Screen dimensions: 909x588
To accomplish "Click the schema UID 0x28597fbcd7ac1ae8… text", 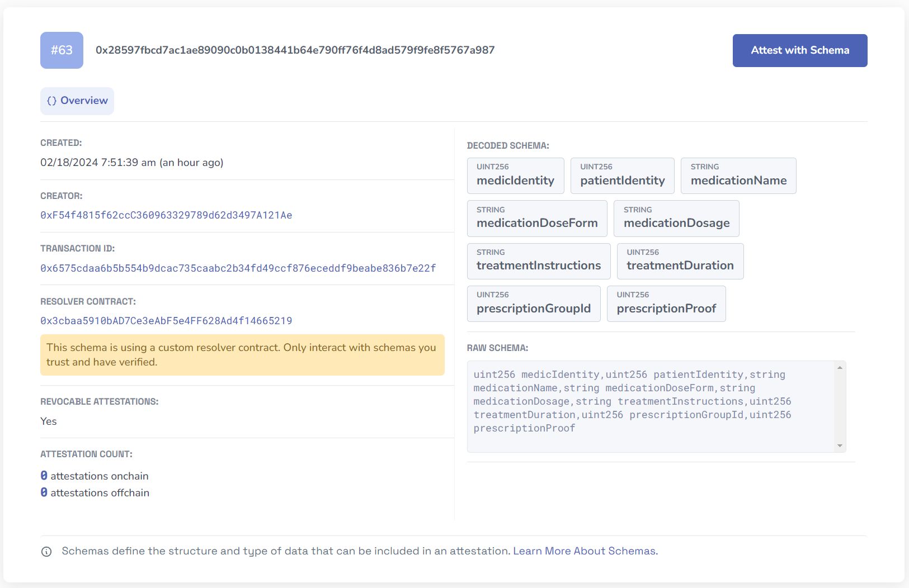I will point(295,50).
